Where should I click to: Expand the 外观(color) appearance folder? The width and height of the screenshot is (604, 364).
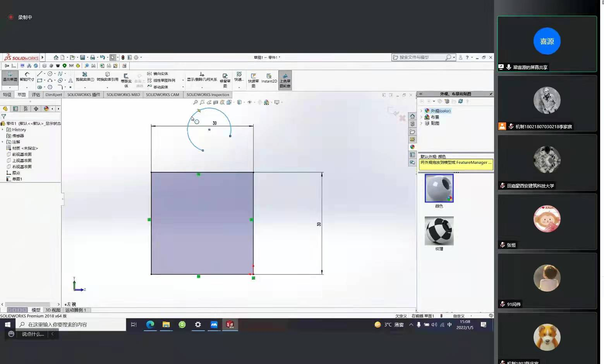(421, 111)
